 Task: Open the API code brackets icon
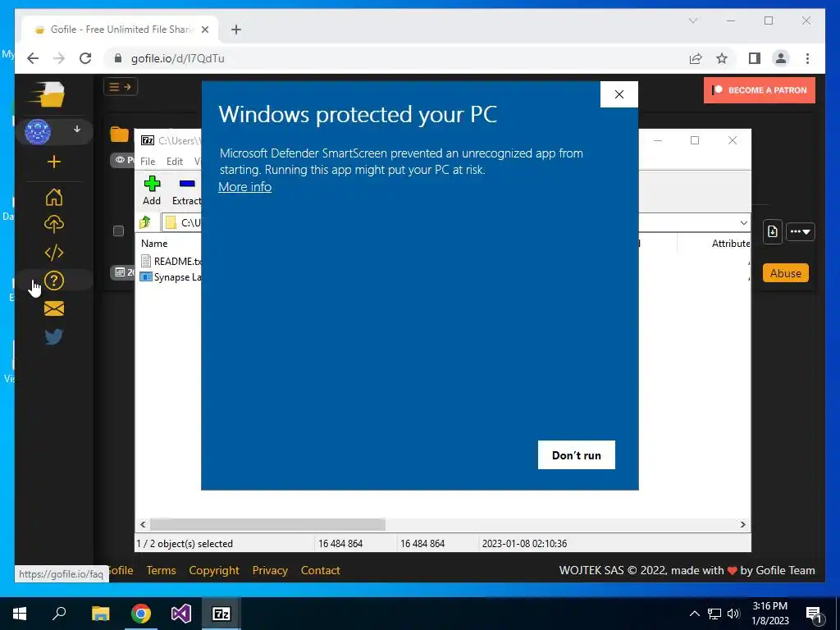(54, 253)
